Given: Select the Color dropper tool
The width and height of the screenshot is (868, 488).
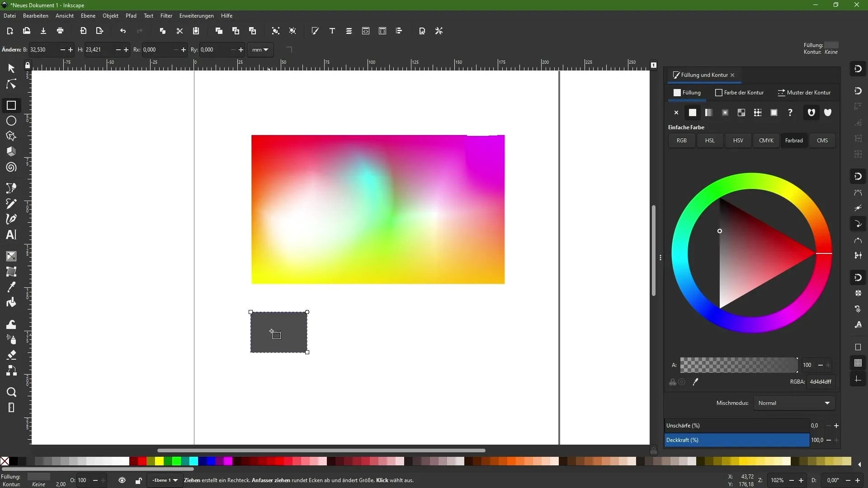Looking at the screenshot, I should click(x=11, y=287).
